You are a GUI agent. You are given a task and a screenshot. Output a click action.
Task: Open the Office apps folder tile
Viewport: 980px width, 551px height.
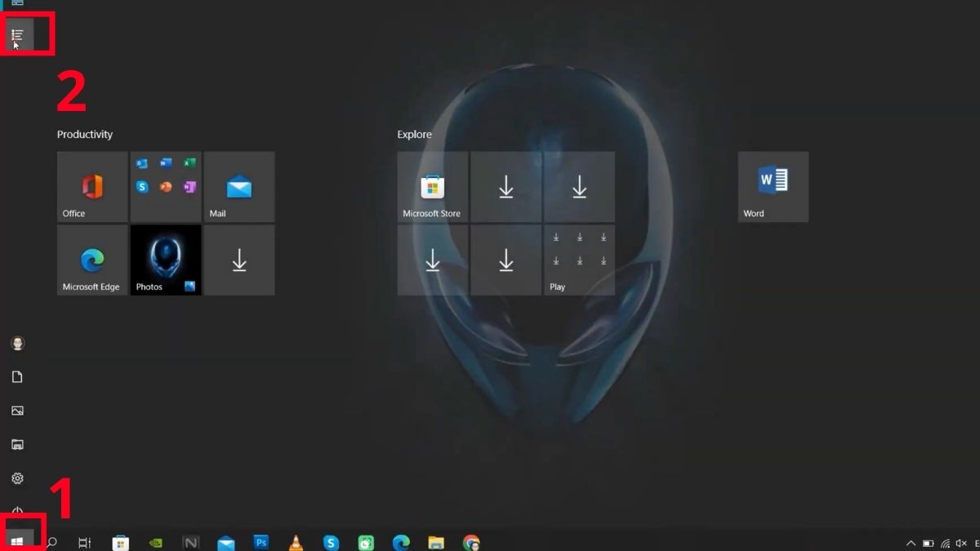(x=166, y=187)
